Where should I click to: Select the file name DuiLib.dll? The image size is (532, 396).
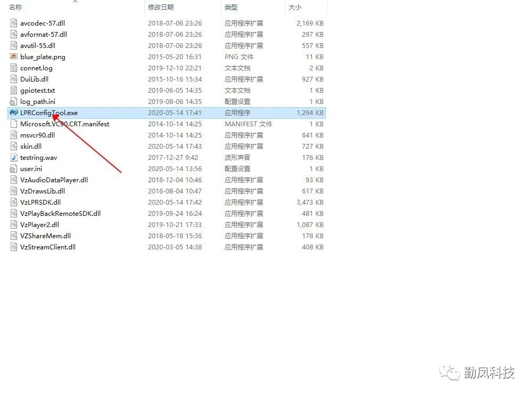point(34,79)
